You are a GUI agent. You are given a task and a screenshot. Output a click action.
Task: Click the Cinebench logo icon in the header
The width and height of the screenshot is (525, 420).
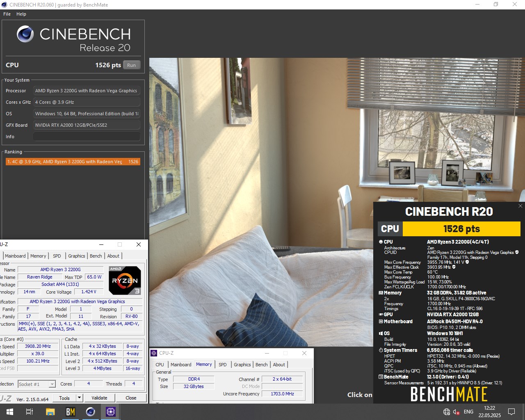(25, 34)
